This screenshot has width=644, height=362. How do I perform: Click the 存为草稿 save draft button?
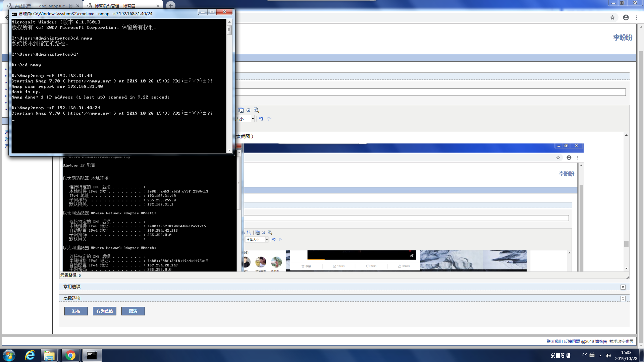[105, 311]
